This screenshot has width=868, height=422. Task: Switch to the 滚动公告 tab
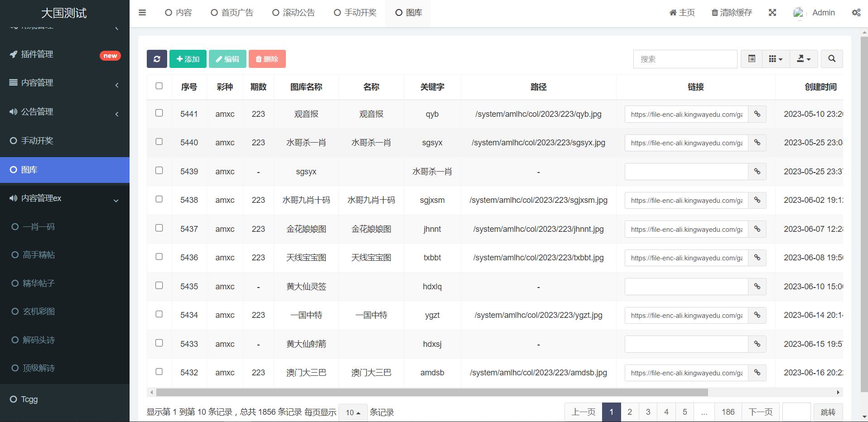[x=294, y=13]
